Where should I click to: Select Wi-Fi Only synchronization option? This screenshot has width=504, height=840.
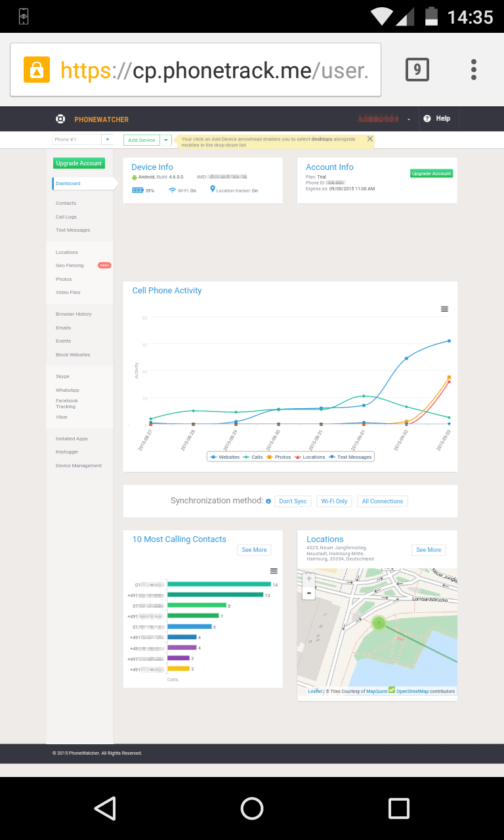click(334, 501)
